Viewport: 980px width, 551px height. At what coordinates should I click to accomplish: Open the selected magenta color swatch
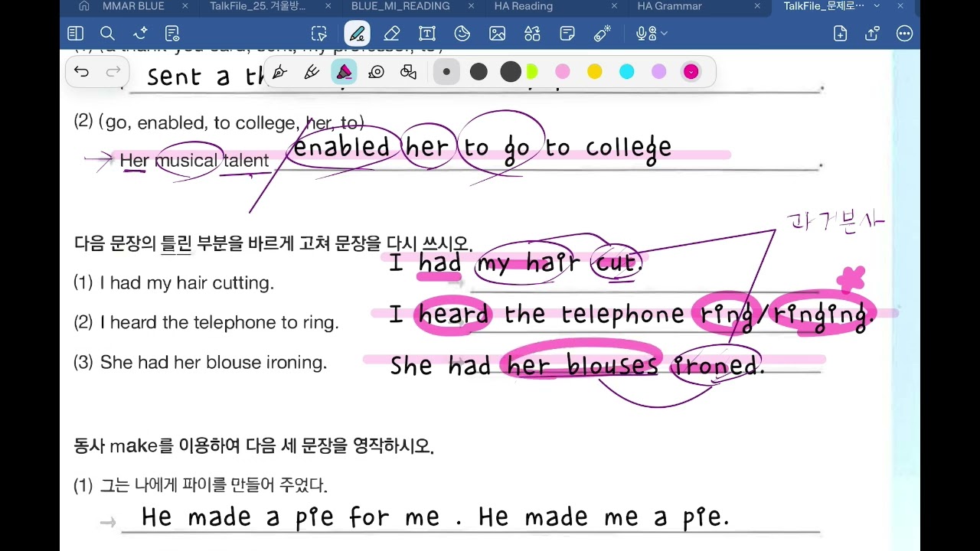691,72
